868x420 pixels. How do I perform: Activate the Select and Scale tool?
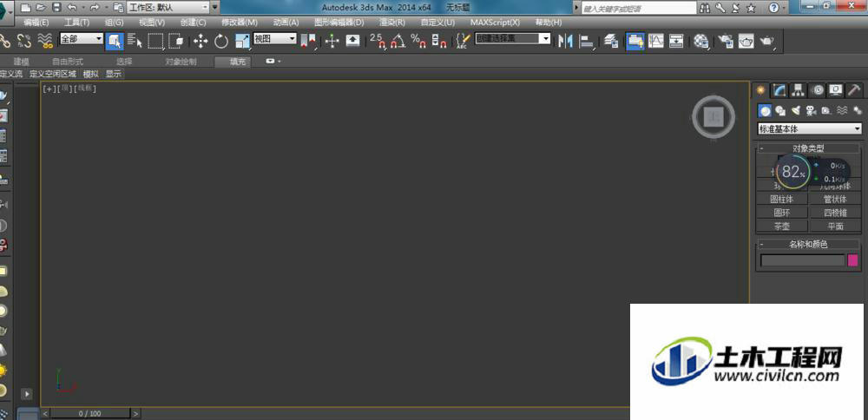coord(242,41)
